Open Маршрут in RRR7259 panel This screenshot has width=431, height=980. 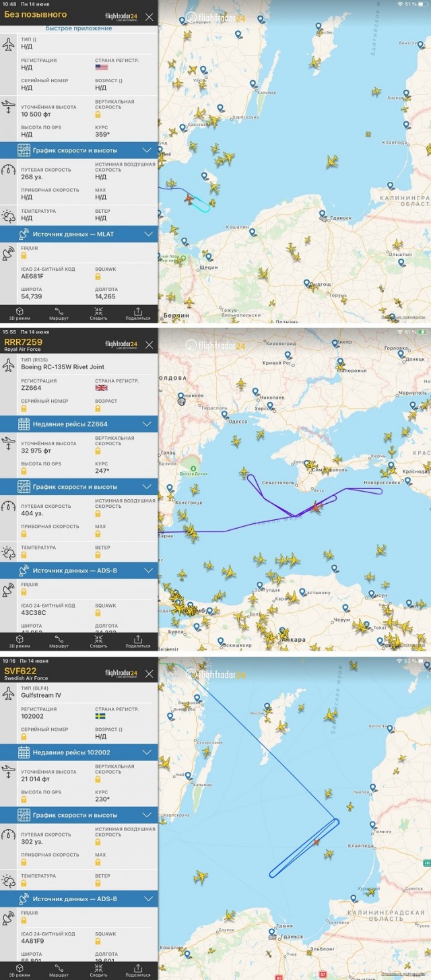[x=59, y=642]
